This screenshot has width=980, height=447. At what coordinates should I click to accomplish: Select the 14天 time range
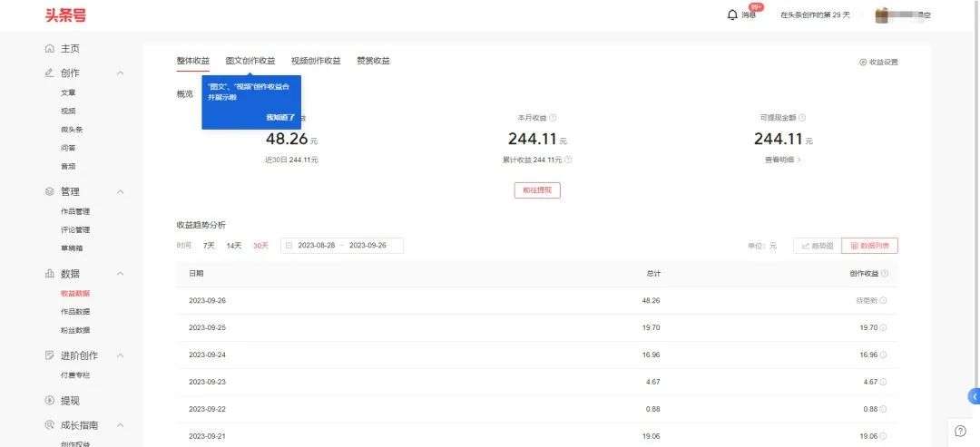[234, 246]
